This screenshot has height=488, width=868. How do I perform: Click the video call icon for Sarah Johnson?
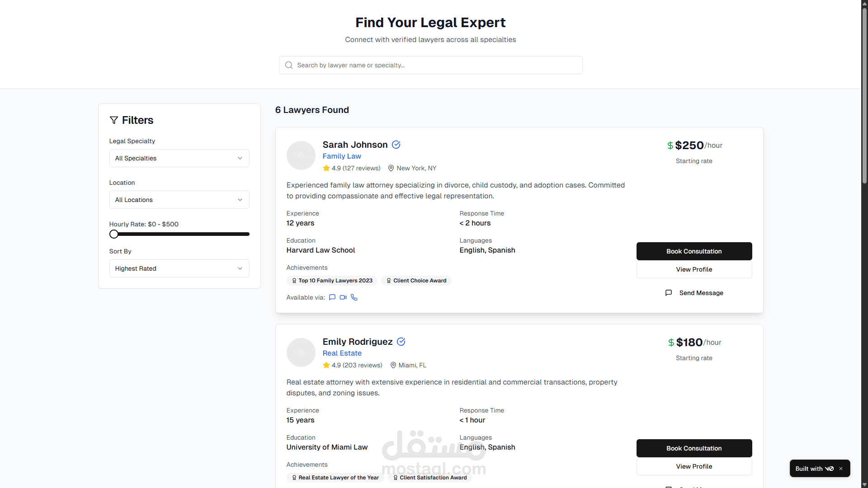343,297
